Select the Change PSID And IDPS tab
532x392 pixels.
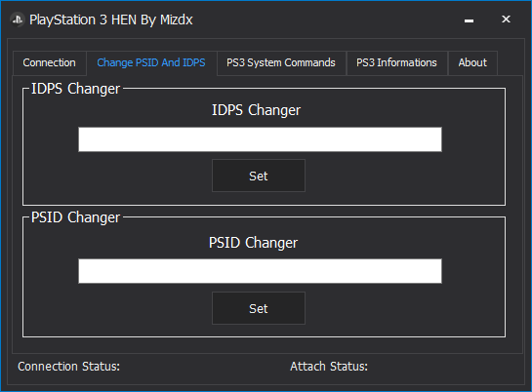point(151,62)
